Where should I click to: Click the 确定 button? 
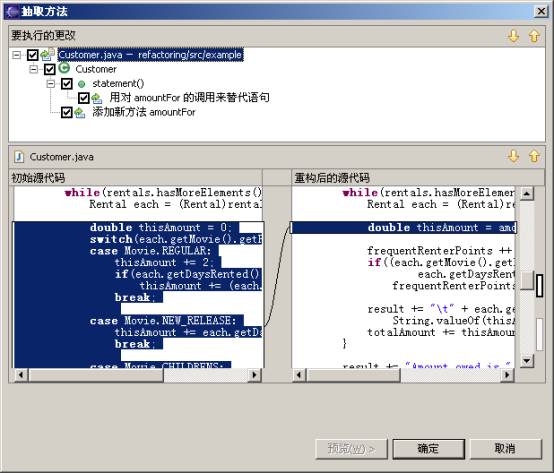[428, 449]
